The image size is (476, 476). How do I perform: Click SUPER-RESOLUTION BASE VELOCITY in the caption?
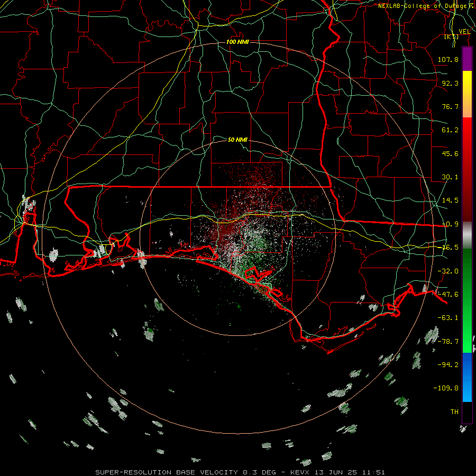coord(167,472)
